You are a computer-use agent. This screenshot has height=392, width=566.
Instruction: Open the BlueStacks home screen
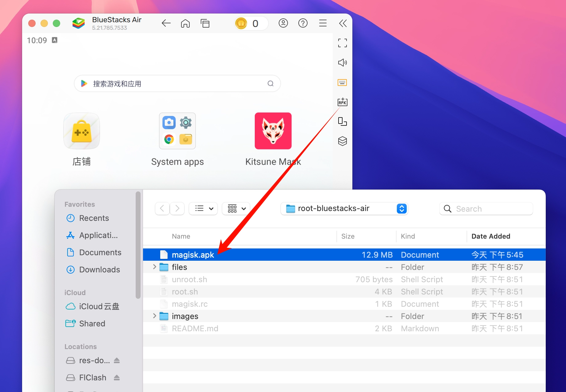click(x=185, y=23)
